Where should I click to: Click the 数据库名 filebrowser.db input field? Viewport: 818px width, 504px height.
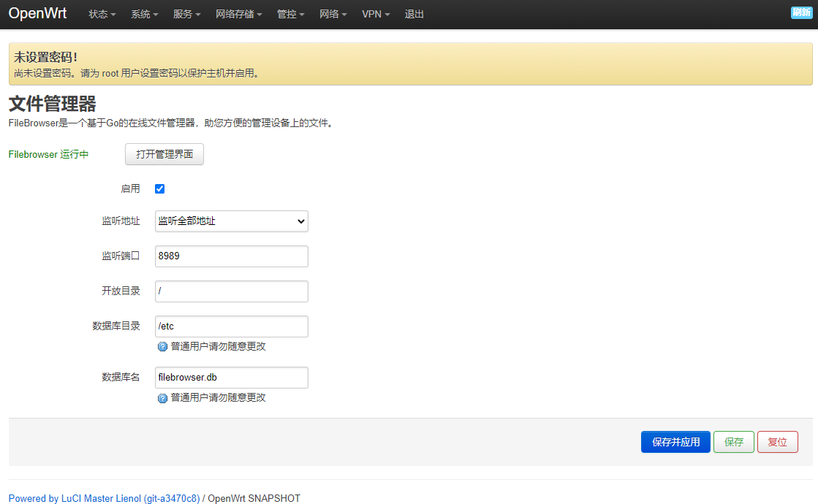[231, 377]
